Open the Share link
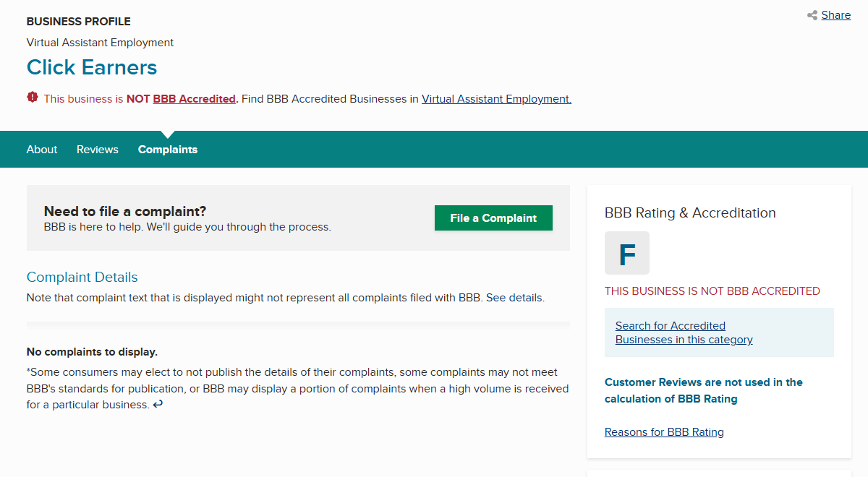868x477 pixels. 836,15
